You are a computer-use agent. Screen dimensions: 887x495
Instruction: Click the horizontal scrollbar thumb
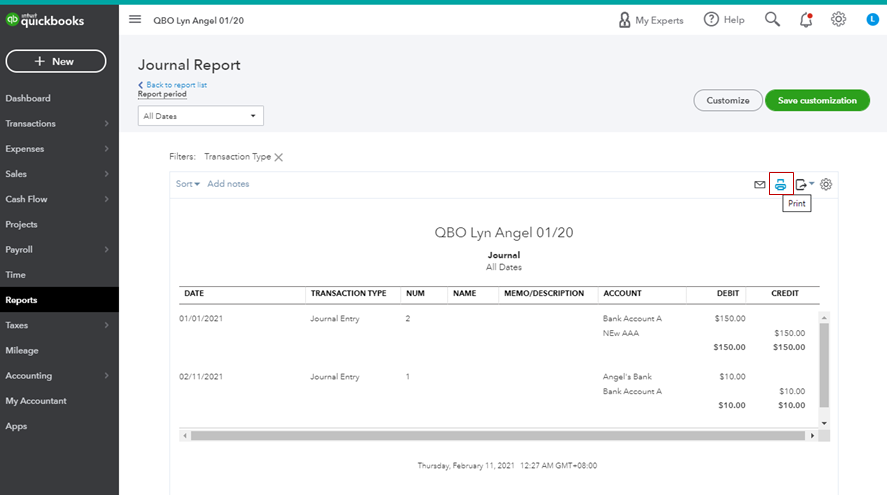coord(498,436)
